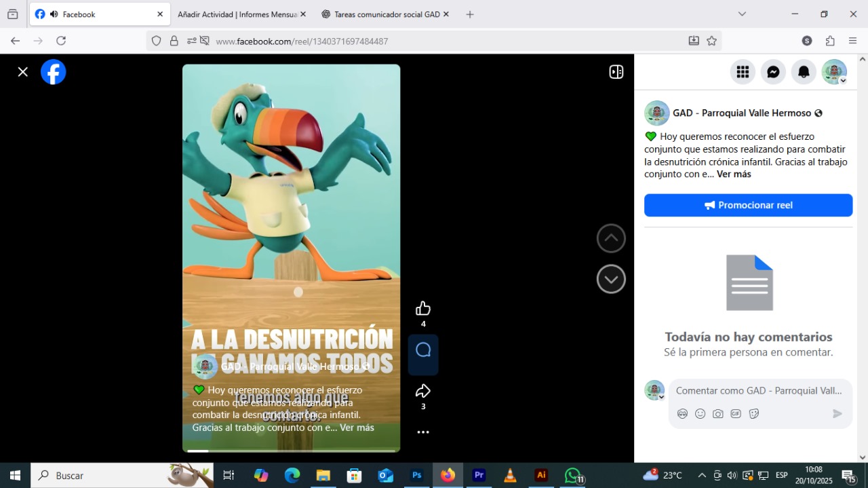Toggle the reel side panel view
Screen dimensions: 868x488
(616, 72)
